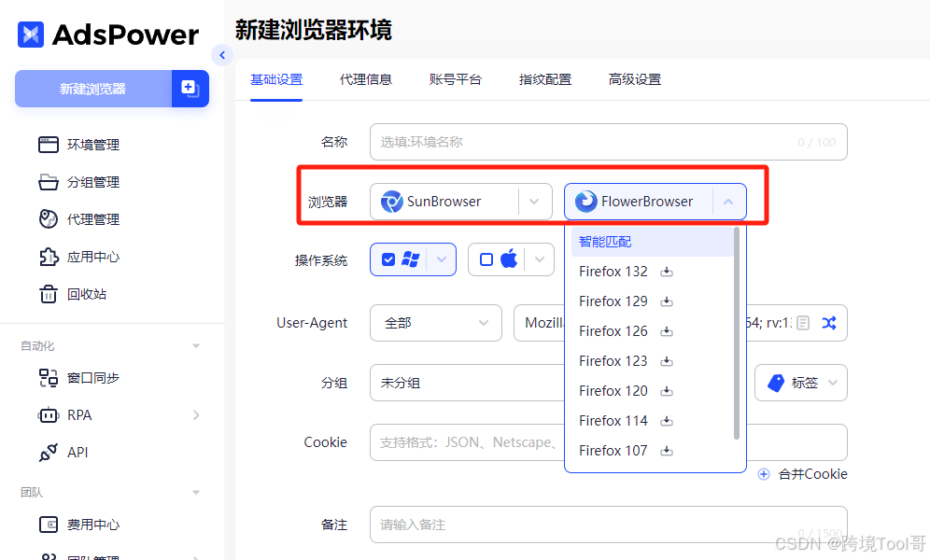The image size is (930, 560).
Task: Expand the Windows version dropdown arrow
Action: tap(442, 259)
